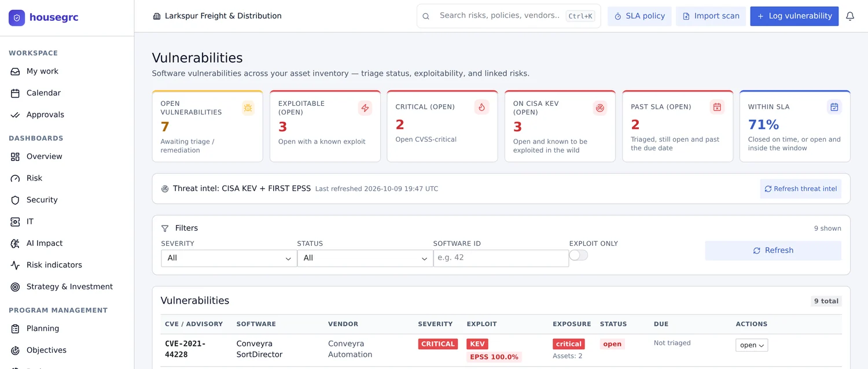Click the Planning clipboard icon
Viewport: 868px width, 369px height.
[16, 329]
